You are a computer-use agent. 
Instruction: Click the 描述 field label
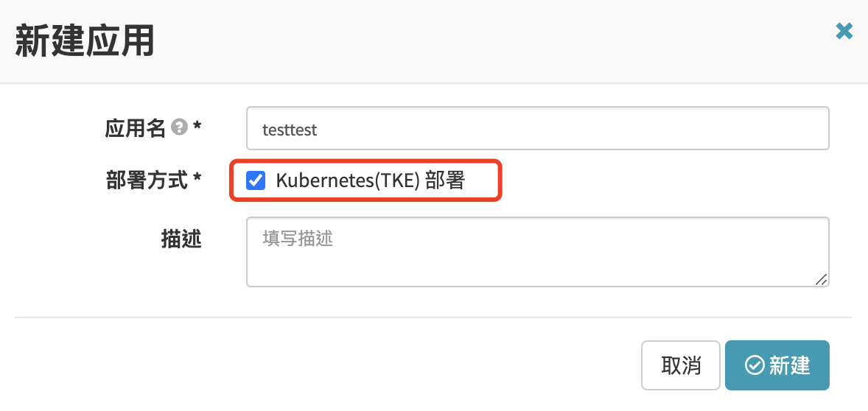click(x=181, y=239)
